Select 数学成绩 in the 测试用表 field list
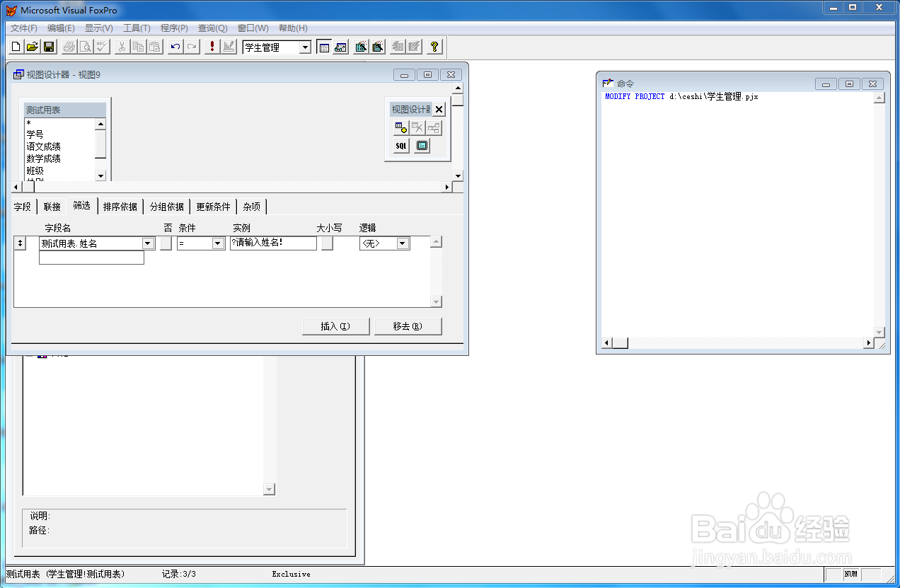900x588 pixels. (44, 158)
